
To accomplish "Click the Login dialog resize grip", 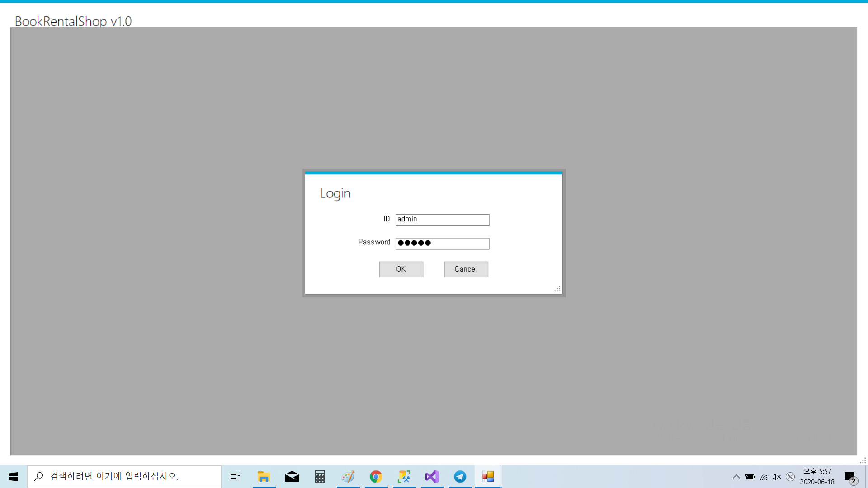I will [558, 289].
